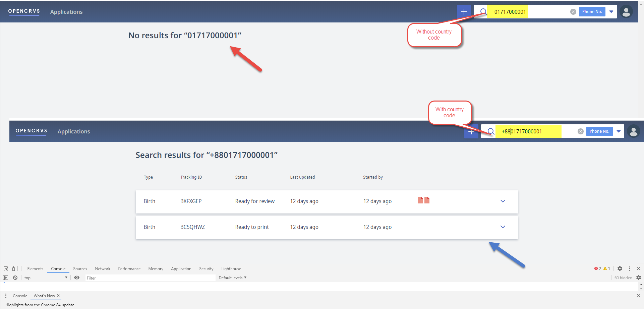This screenshot has width=644, height=309.
Task: Click the Started by column header
Action: (x=373, y=177)
